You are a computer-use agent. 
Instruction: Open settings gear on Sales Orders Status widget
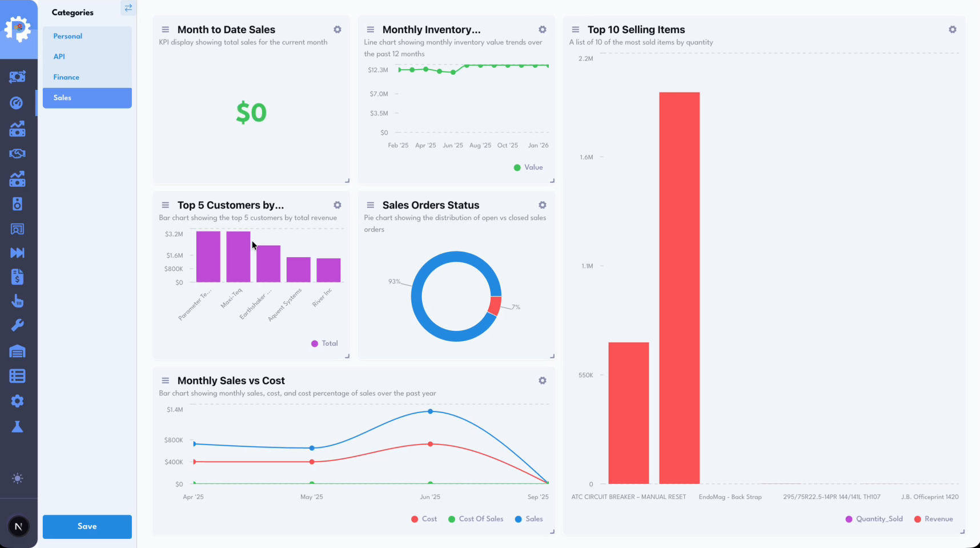542,205
